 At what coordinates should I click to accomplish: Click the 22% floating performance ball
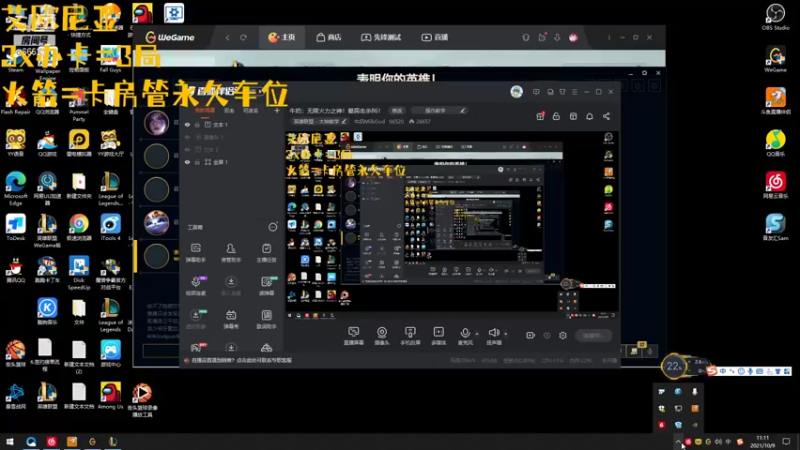coord(673,366)
